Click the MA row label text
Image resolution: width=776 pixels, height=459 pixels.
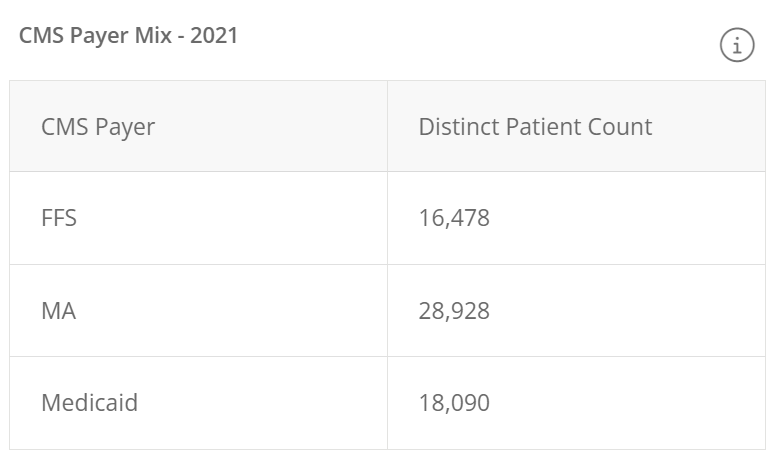(59, 311)
